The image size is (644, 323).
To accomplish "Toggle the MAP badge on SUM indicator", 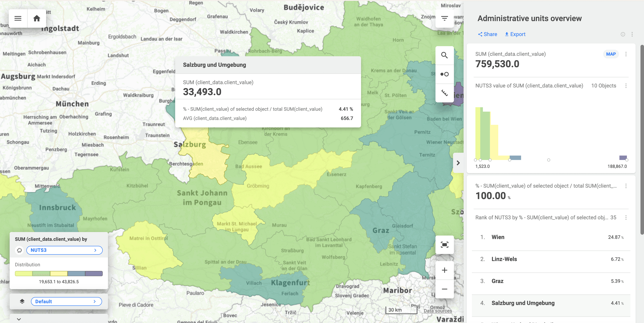I will coord(611,54).
